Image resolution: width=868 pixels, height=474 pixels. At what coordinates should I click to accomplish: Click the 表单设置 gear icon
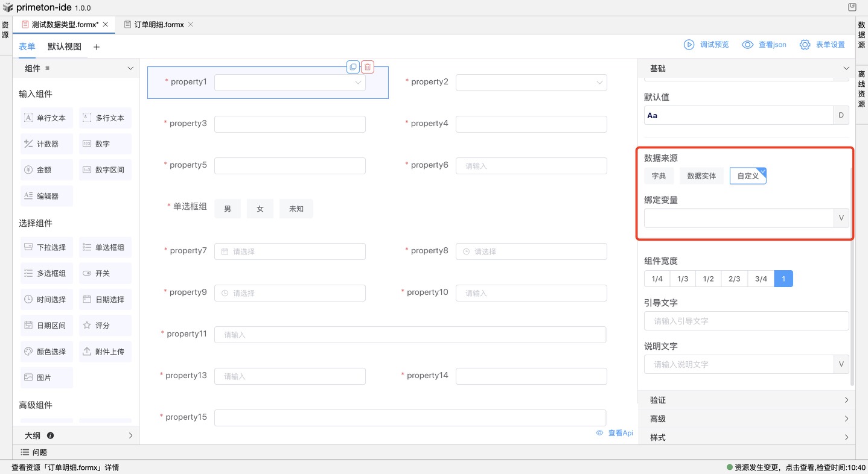coord(805,45)
